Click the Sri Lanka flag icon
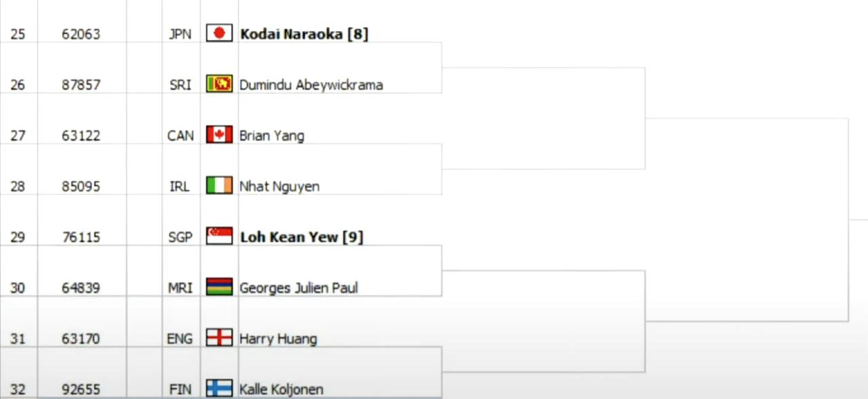 pos(219,84)
